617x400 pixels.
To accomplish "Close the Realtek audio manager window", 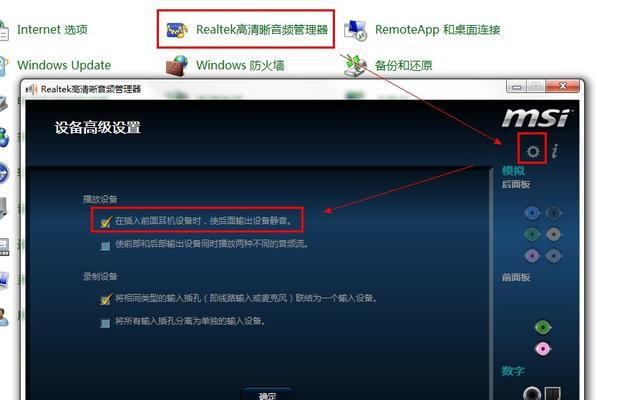I will (563, 86).
